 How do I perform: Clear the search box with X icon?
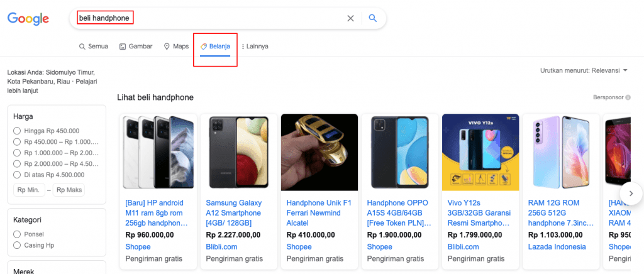(x=351, y=18)
